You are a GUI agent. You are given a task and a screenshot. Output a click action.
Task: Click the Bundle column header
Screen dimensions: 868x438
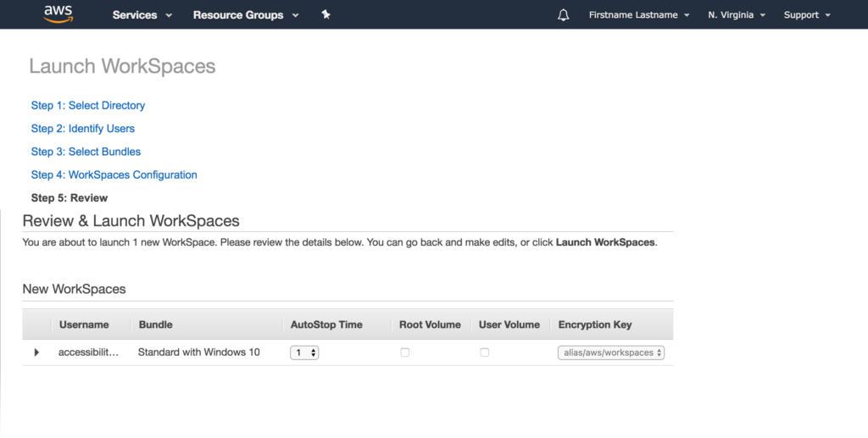(156, 324)
